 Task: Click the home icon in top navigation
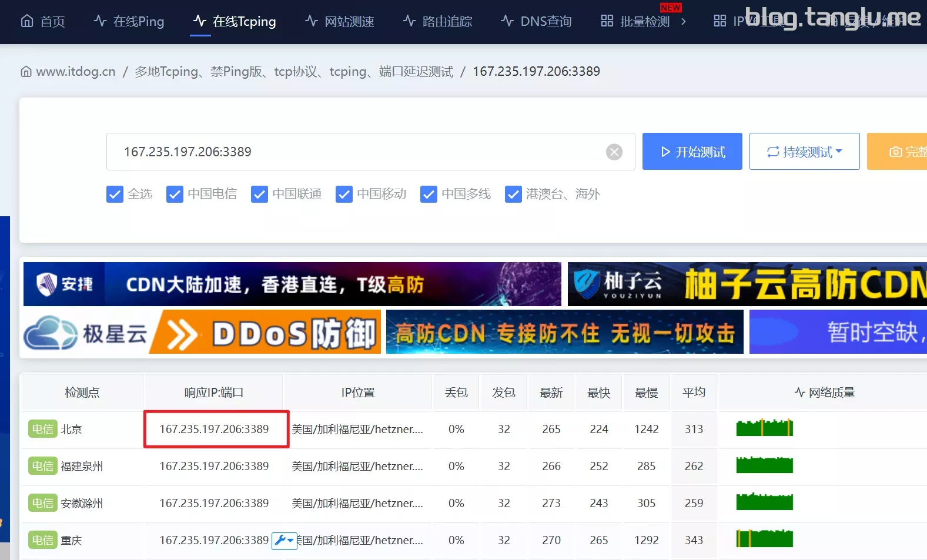[27, 21]
